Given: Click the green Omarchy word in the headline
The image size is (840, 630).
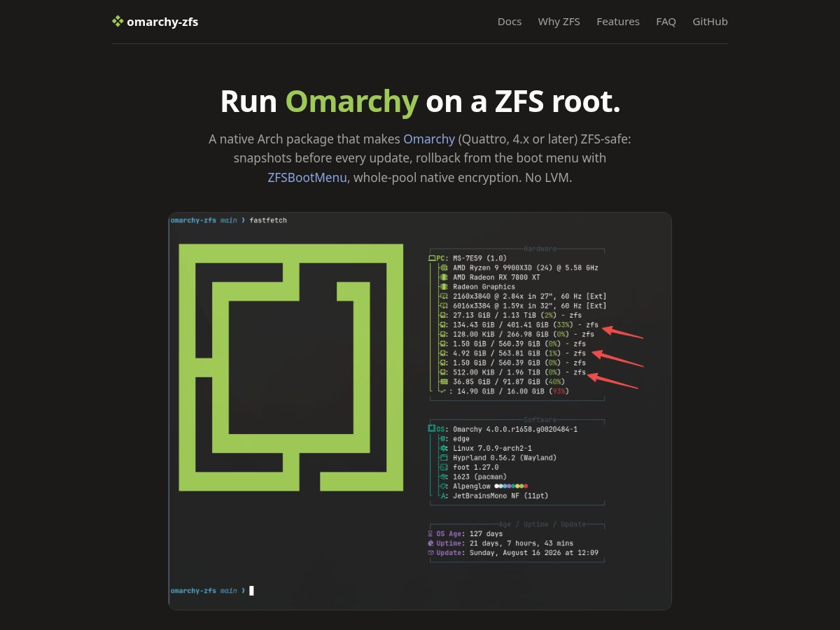Looking at the screenshot, I should pyautogui.click(x=352, y=101).
